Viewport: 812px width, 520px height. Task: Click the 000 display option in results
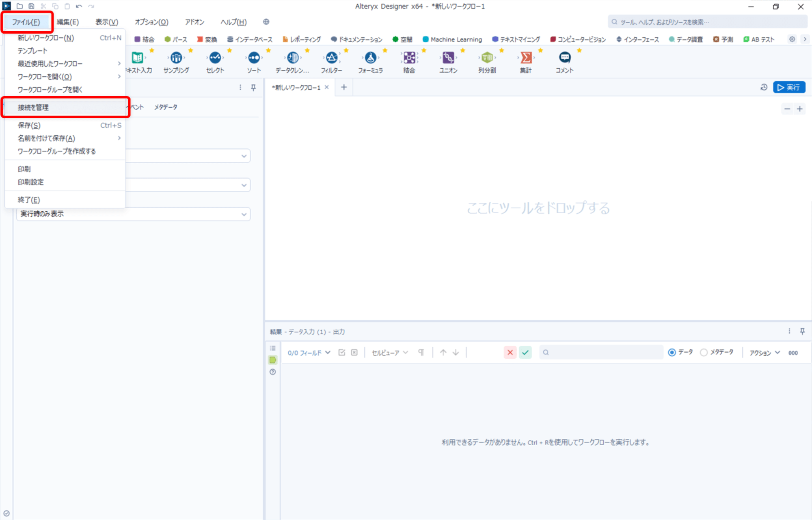click(793, 353)
